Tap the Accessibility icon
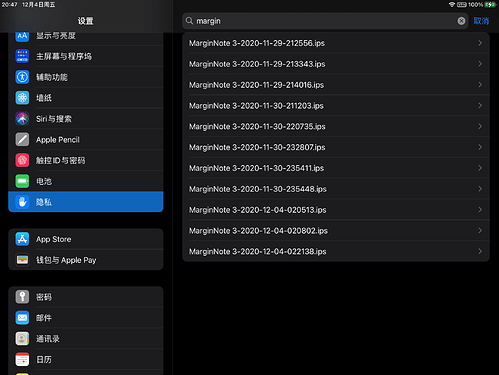 point(22,77)
